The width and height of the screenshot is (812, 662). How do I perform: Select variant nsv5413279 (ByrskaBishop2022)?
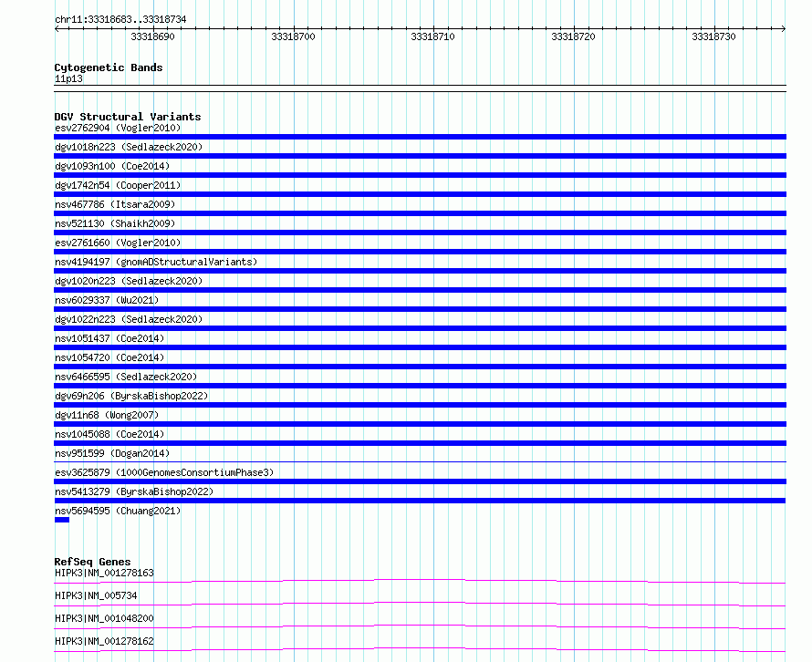pos(134,491)
